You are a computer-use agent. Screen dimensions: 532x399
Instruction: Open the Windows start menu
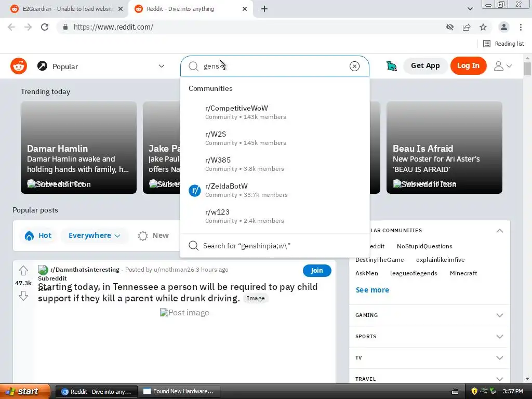coord(25,392)
